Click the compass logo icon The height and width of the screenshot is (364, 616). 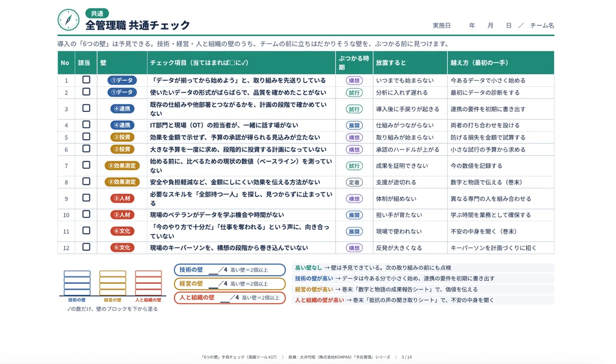[x=68, y=20]
